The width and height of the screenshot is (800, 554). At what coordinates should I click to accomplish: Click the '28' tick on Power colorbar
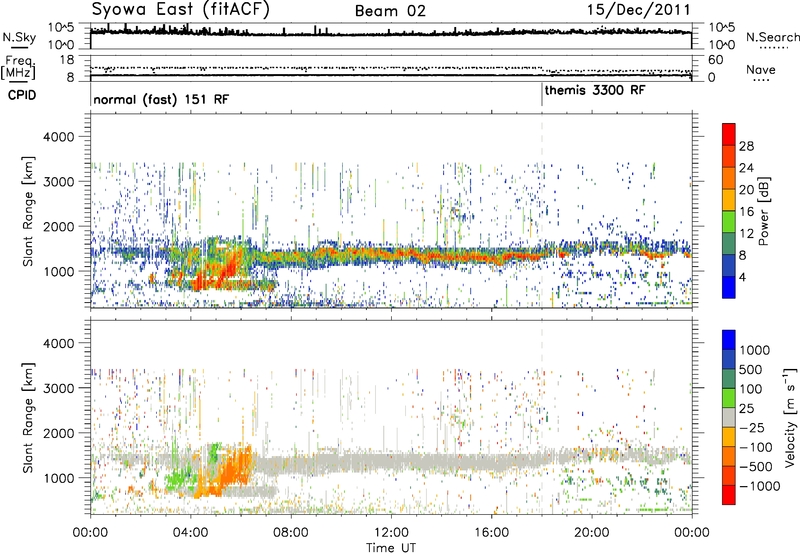click(x=746, y=146)
